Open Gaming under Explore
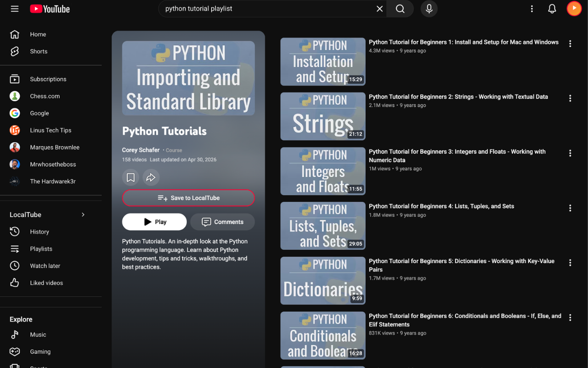This screenshot has width=588, height=368. [51, 352]
